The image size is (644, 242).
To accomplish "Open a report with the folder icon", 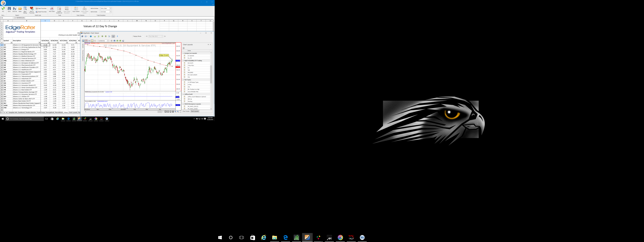I will pyautogui.click(x=20, y=9).
